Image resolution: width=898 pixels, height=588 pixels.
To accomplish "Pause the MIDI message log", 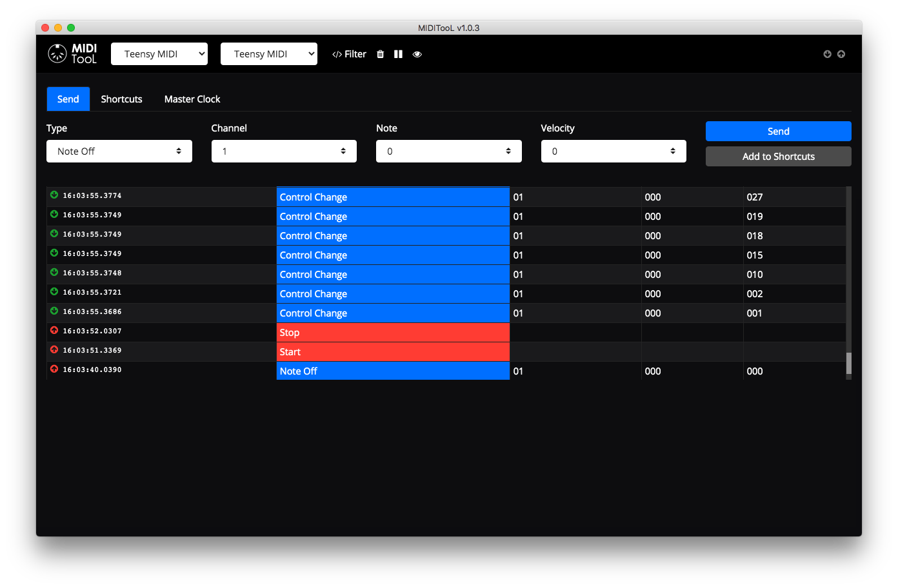I will pos(398,54).
